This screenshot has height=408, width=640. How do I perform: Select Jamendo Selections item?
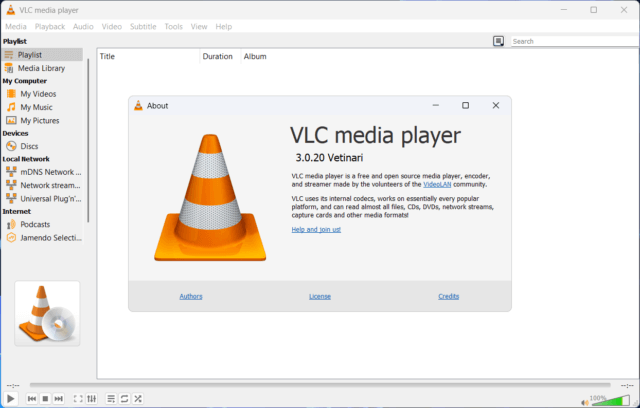(x=42, y=238)
